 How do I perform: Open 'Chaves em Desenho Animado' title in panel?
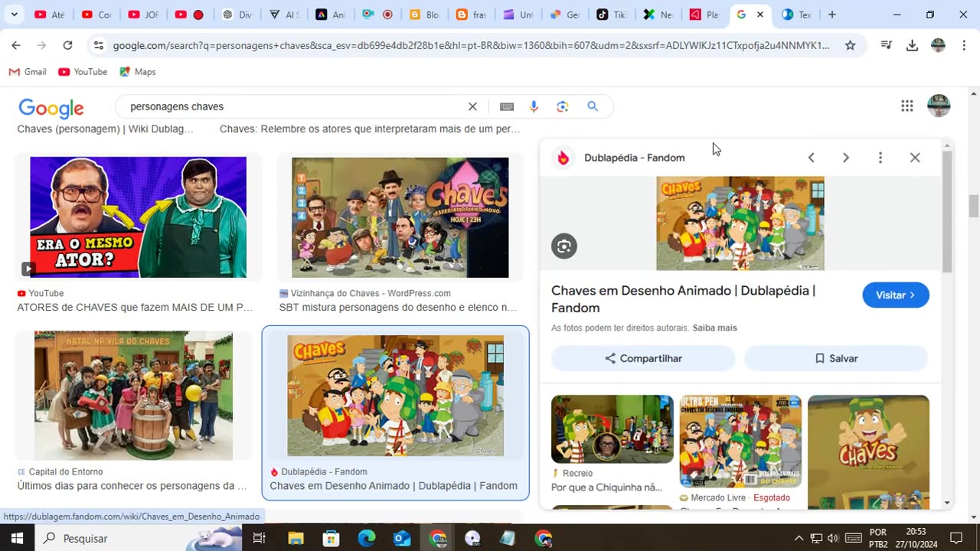[x=683, y=299]
